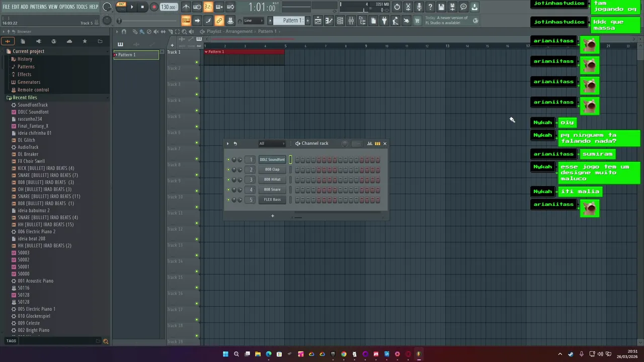Image resolution: width=644 pixels, height=362 pixels.
Task: Click the chat bubble news icon
Action: click(x=463, y=7)
